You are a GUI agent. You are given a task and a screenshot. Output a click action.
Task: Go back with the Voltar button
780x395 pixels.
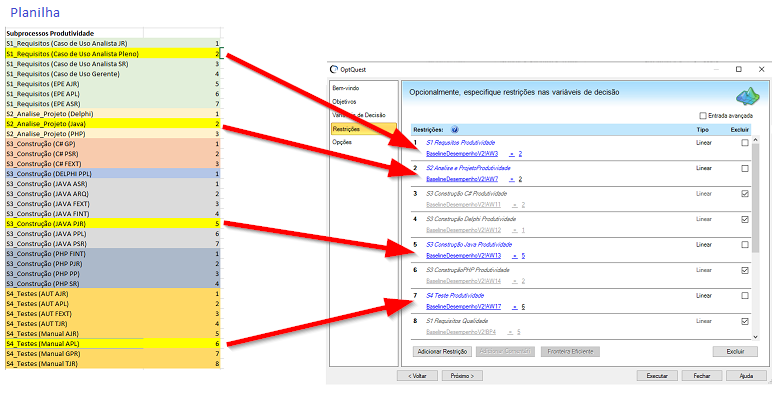(x=417, y=376)
